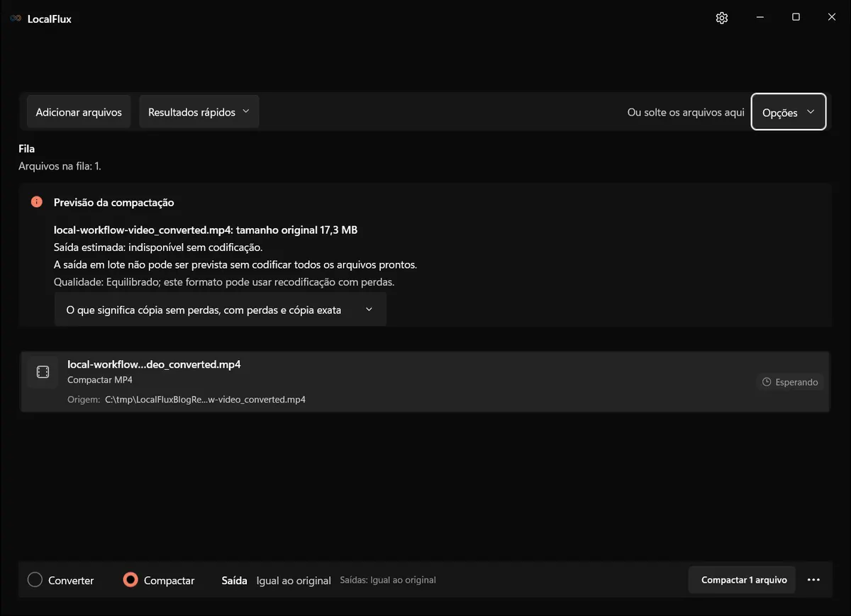The image size is (851, 616).
Task: Click the Adicionar arquivos button
Action: click(79, 112)
